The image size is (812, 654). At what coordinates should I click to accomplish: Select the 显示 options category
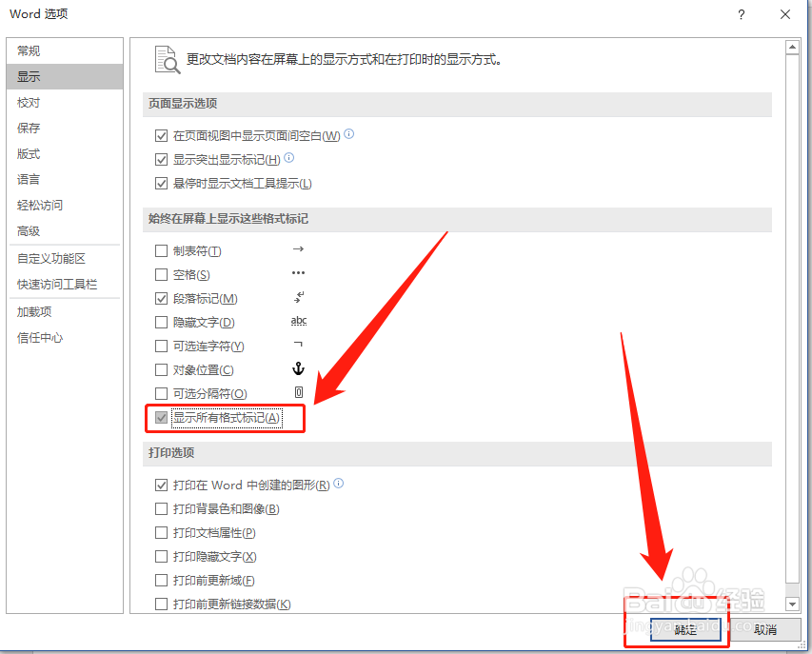tap(65, 77)
